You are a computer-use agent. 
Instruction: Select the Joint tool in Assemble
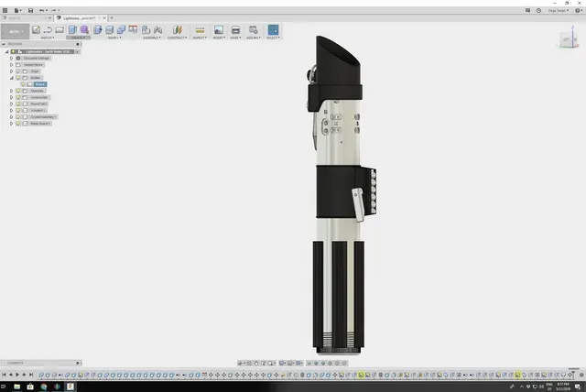(x=158, y=30)
